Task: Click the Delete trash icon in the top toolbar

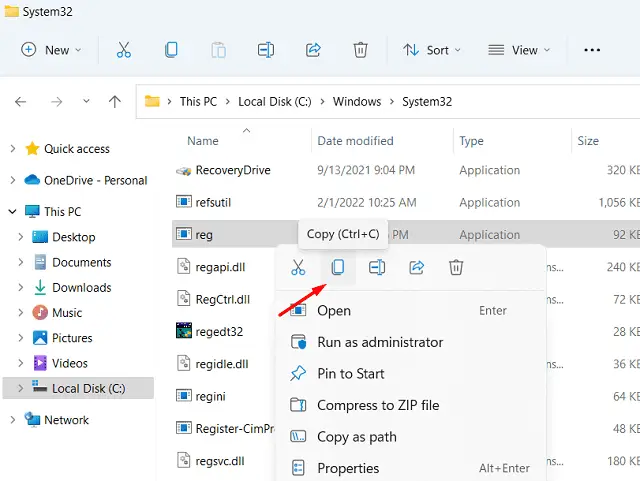Action: click(x=360, y=50)
